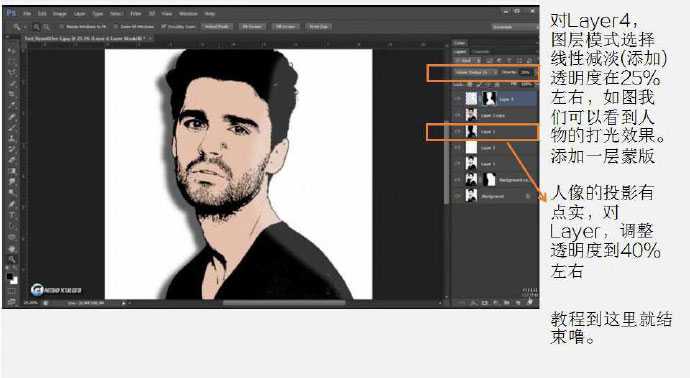
Task: Click the Photoshop Ps logo icon
Action: tap(11, 13)
